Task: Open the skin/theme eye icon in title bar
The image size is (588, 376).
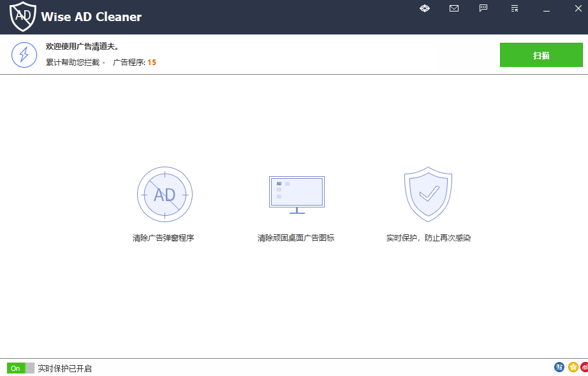Action: tap(425, 8)
